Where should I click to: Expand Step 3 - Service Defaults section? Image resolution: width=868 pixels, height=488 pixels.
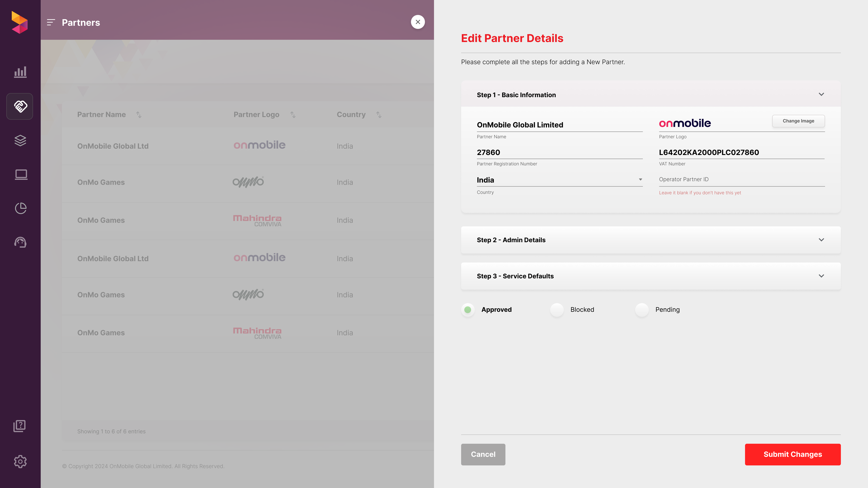pos(821,276)
